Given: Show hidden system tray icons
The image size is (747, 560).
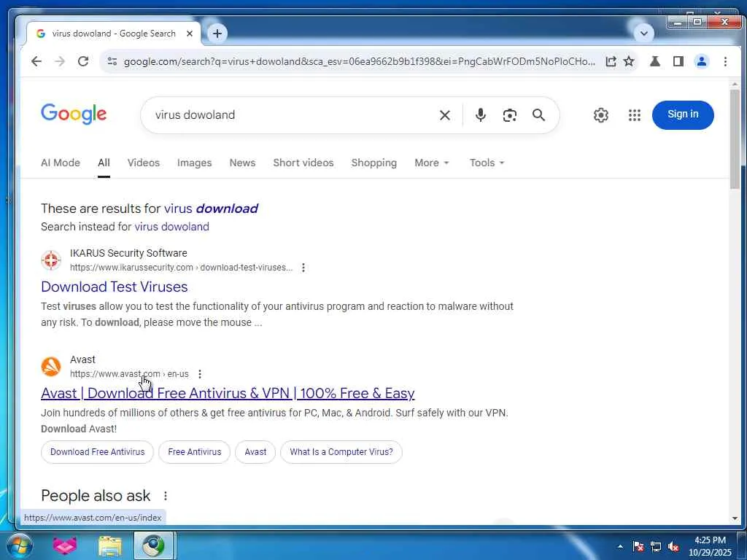Looking at the screenshot, I should coord(620,546).
